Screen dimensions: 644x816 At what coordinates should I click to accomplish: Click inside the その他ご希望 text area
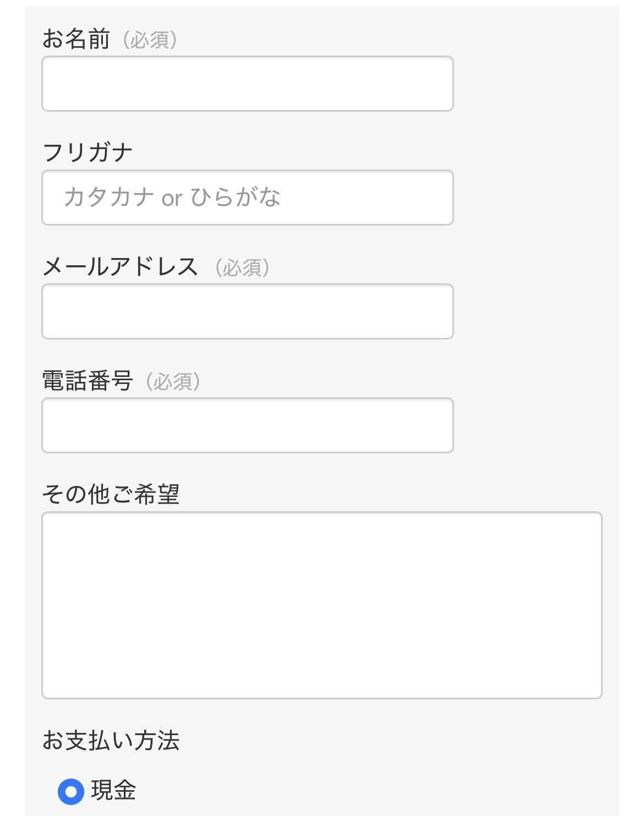coord(321,605)
